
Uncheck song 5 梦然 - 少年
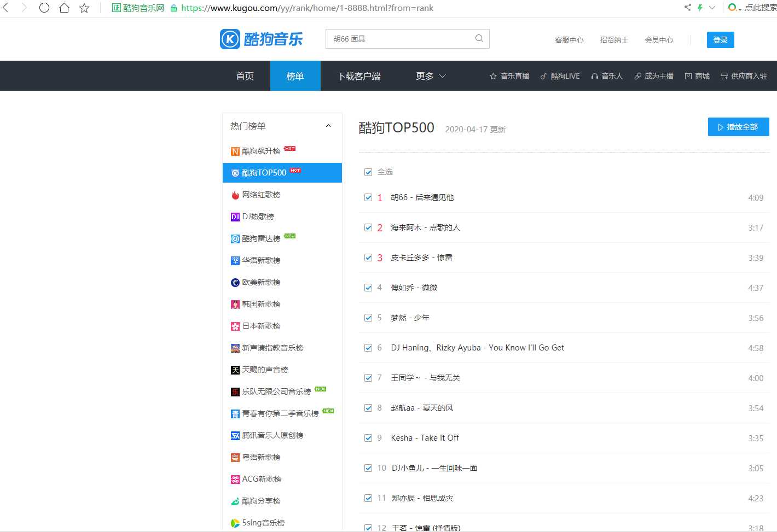coord(368,318)
